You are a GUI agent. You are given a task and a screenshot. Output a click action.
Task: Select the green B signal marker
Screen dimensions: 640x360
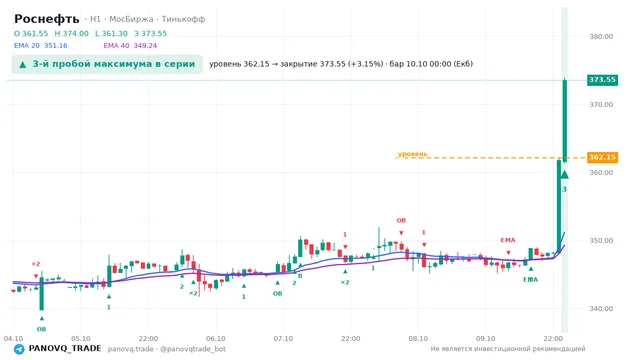[x=300, y=276]
